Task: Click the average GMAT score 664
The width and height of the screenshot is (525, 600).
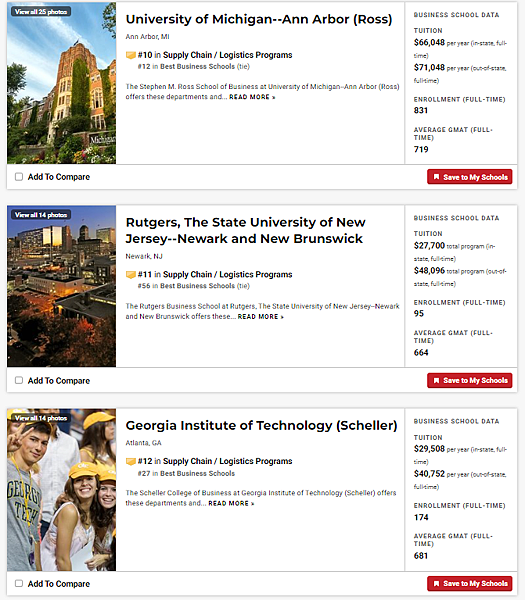Action: 421,353
